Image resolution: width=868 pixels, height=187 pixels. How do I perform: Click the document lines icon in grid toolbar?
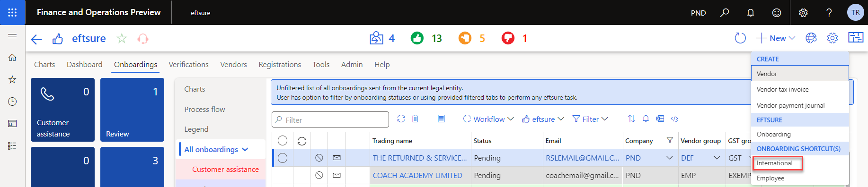(x=441, y=119)
